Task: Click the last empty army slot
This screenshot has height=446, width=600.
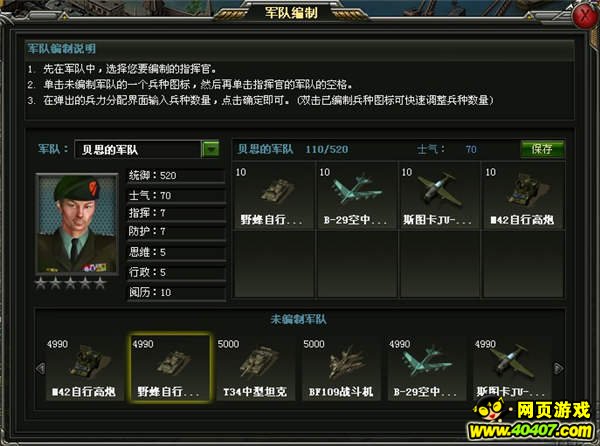Action: pos(523,263)
